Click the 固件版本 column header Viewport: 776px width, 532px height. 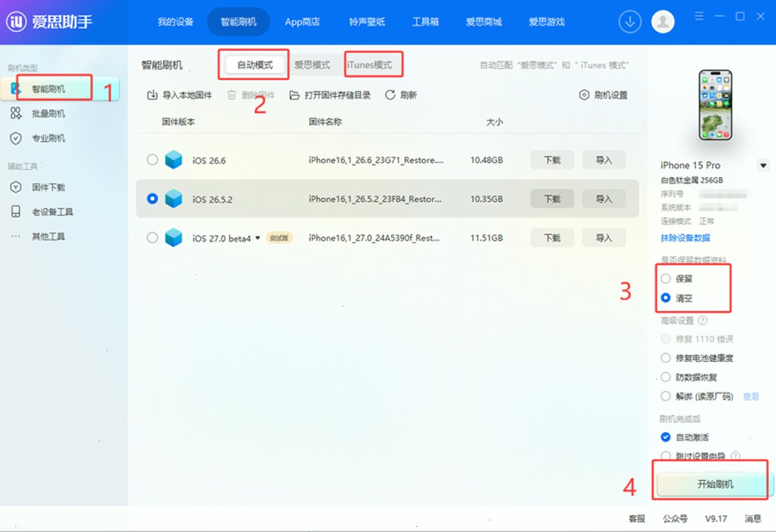coord(178,122)
